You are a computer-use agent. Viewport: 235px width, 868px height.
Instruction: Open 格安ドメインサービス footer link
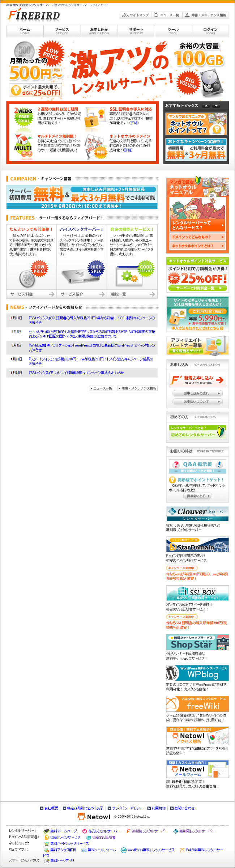(63, 837)
